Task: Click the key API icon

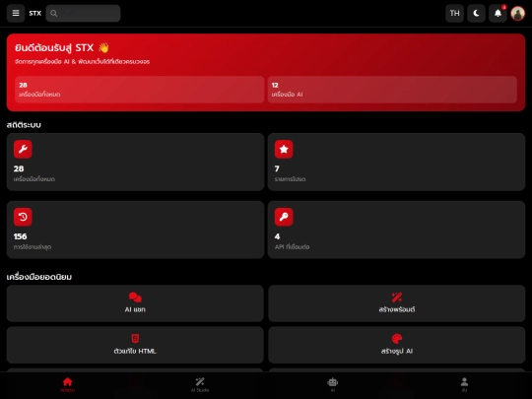Action: click(284, 217)
